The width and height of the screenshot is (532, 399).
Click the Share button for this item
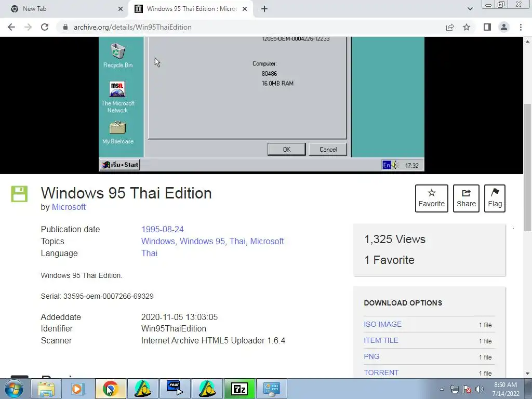coord(466,198)
